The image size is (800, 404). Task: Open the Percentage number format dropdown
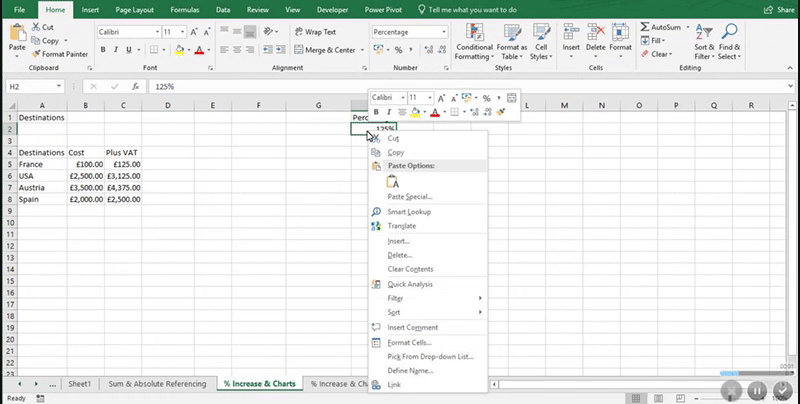click(445, 32)
